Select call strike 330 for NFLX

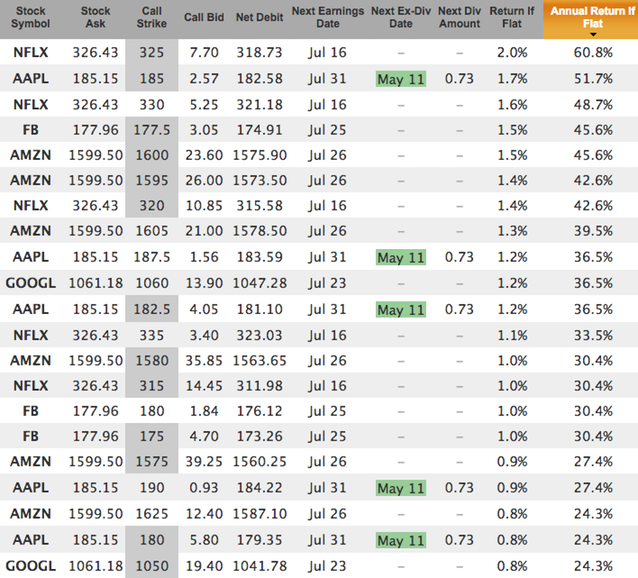coord(152,105)
